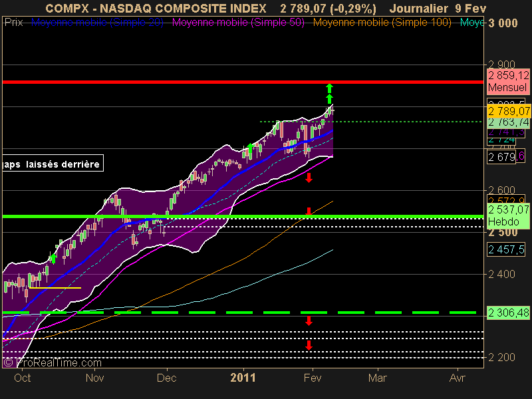Screen dimensions: 532x399
Task: Click the 2 900 price axis label
Action: point(501,65)
